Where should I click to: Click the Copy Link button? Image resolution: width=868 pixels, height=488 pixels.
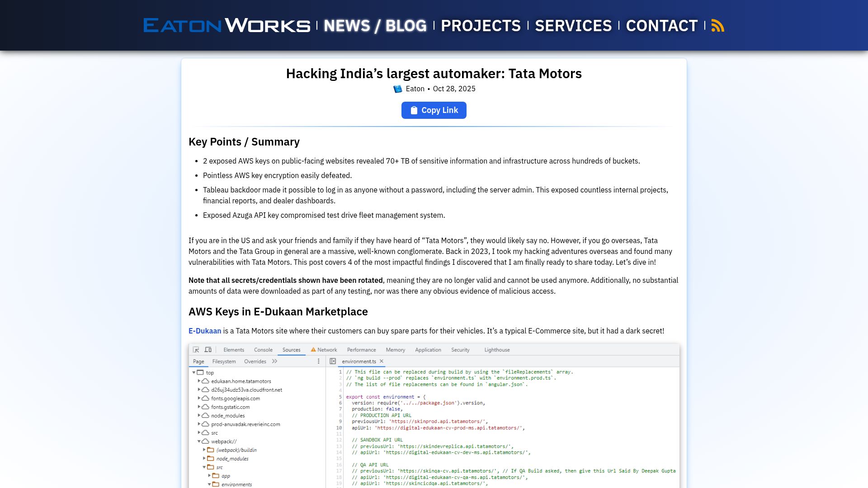pos(434,110)
